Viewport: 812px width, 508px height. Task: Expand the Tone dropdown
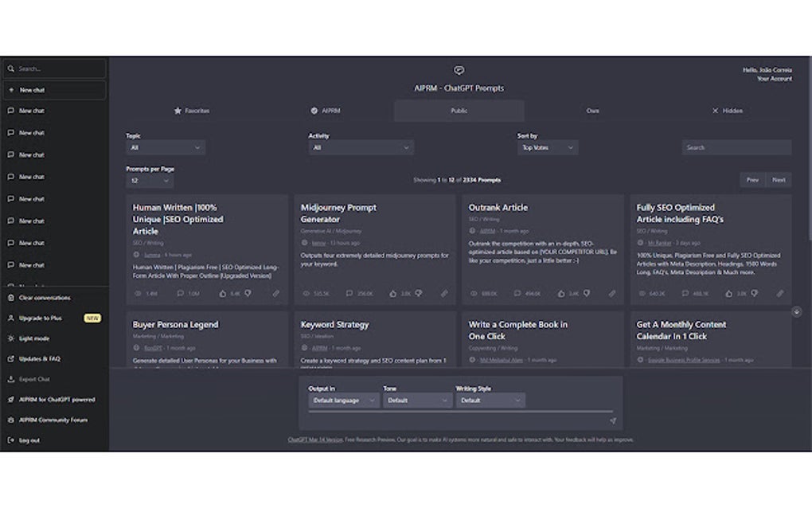pos(417,401)
